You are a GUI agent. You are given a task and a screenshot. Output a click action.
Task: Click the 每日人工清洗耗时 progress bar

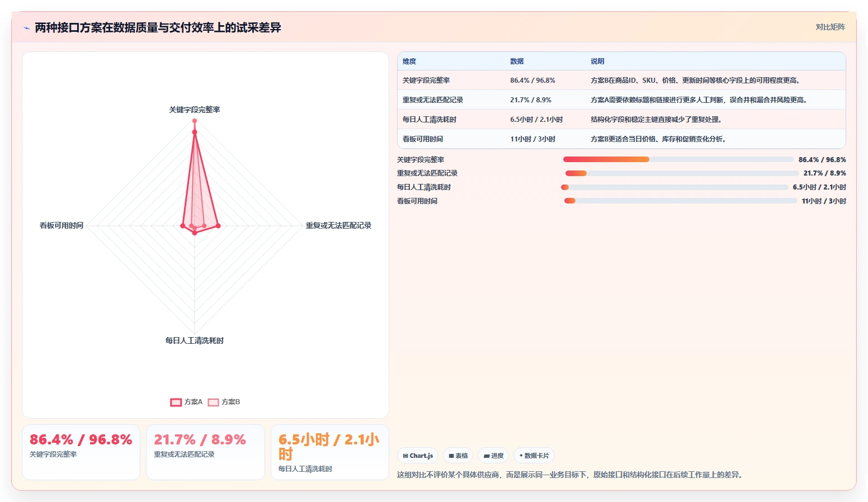coord(674,187)
